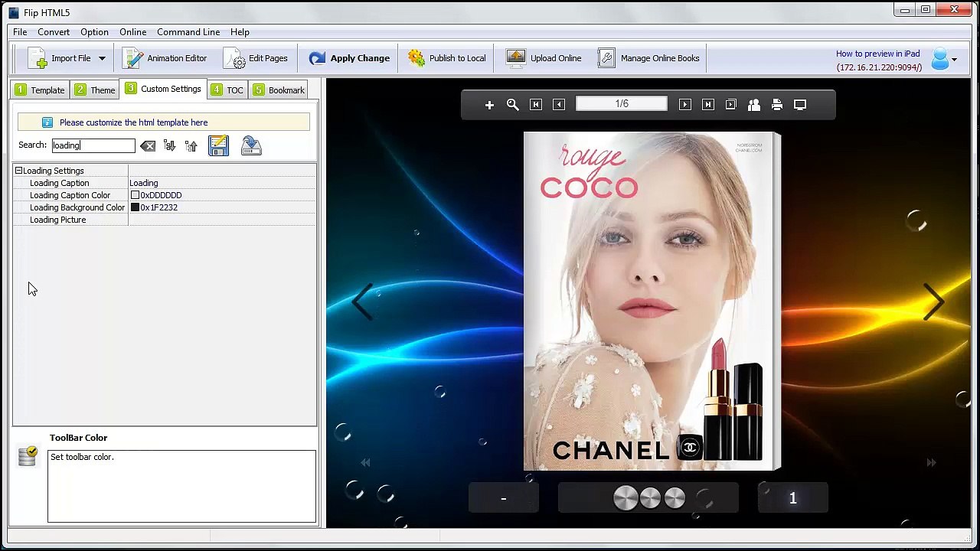
Task: Click the Loading Background Color swatch
Action: tap(135, 207)
